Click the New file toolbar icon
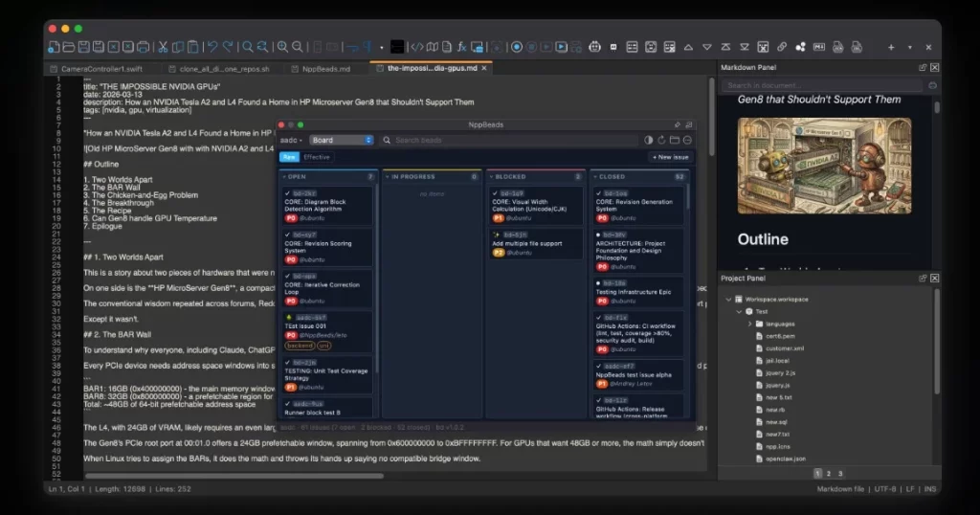Viewport: 980px width, 515px height. click(x=54, y=47)
